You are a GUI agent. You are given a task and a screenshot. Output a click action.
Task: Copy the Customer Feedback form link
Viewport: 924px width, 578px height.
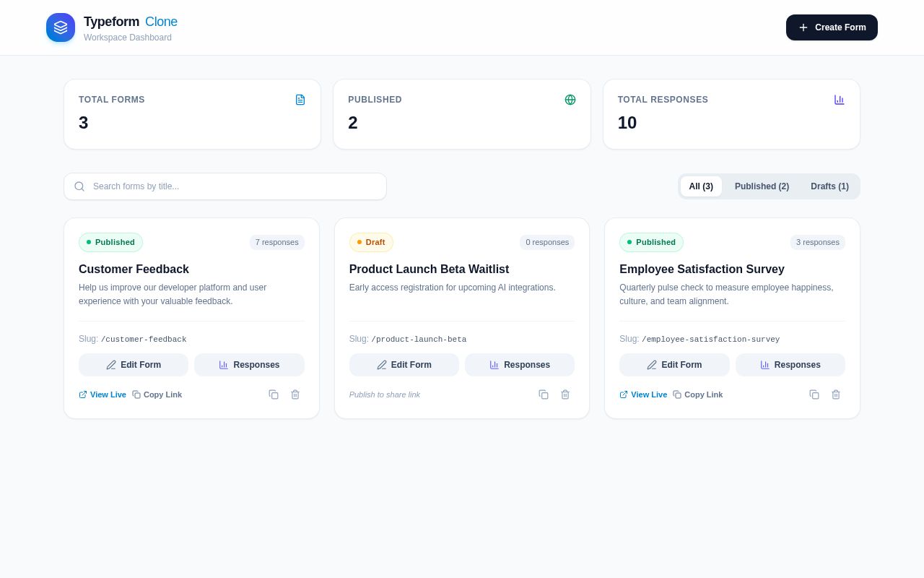click(x=157, y=394)
